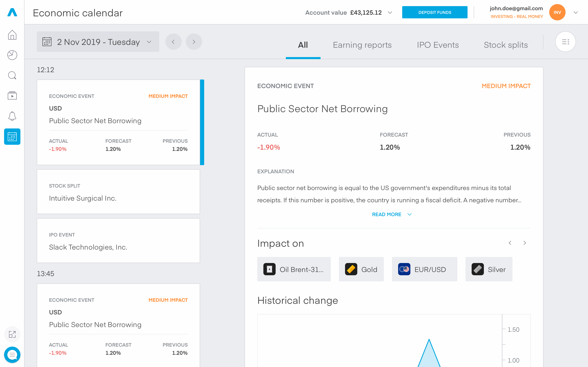Expand the account value dropdown arrow
Image resolution: width=588 pixels, height=367 pixels.
coord(390,12)
